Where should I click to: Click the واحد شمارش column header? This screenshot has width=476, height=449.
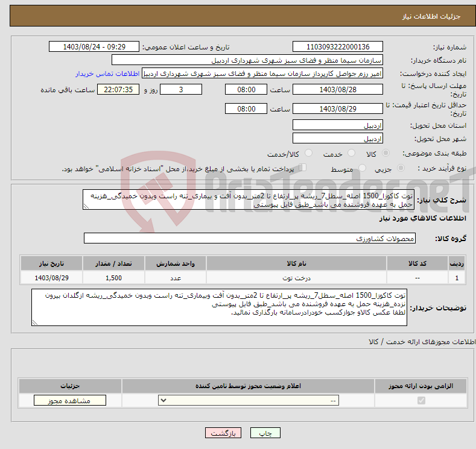(176, 263)
